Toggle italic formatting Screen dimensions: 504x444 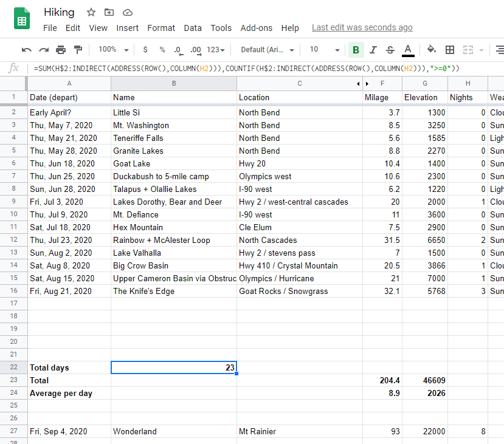[373, 50]
